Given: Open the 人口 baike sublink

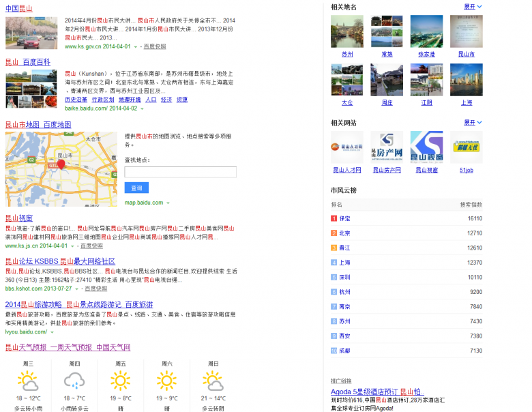Looking at the screenshot, I should [151, 100].
